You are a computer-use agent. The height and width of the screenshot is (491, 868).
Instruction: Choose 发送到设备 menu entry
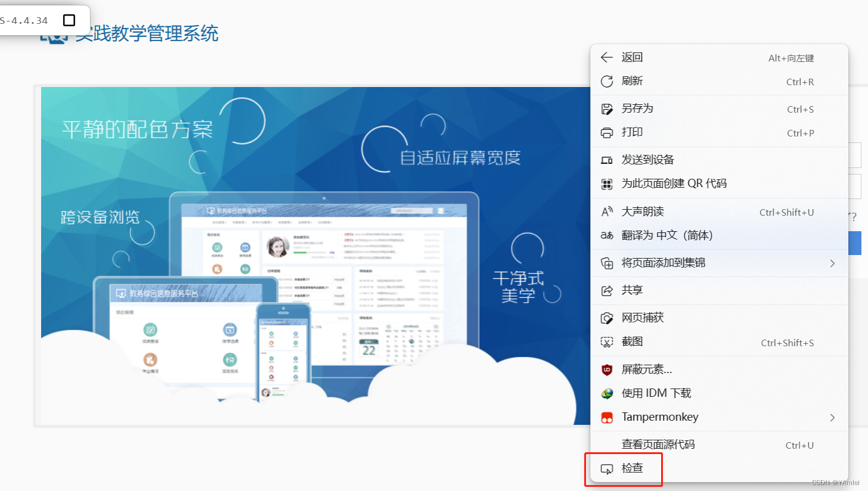click(719, 160)
